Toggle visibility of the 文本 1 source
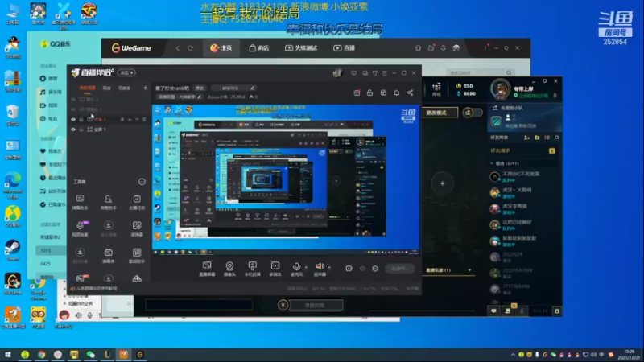Image resolution: width=644 pixels, height=362 pixels. [x=73, y=119]
